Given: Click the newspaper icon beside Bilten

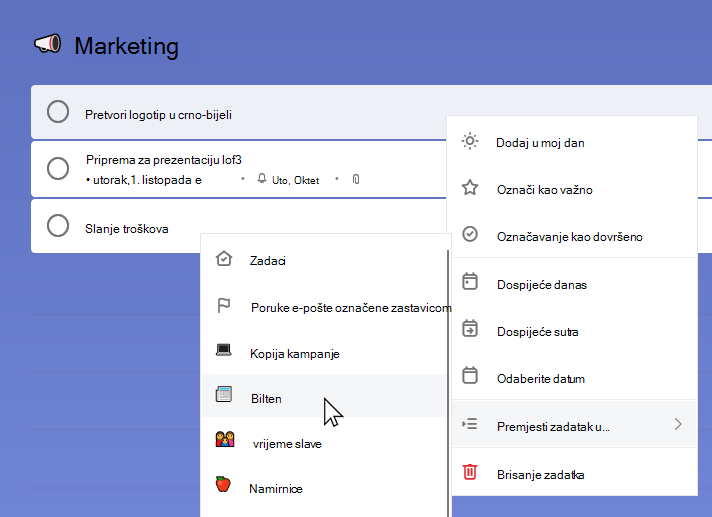Looking at the screenshot, I should coord(223,394).
